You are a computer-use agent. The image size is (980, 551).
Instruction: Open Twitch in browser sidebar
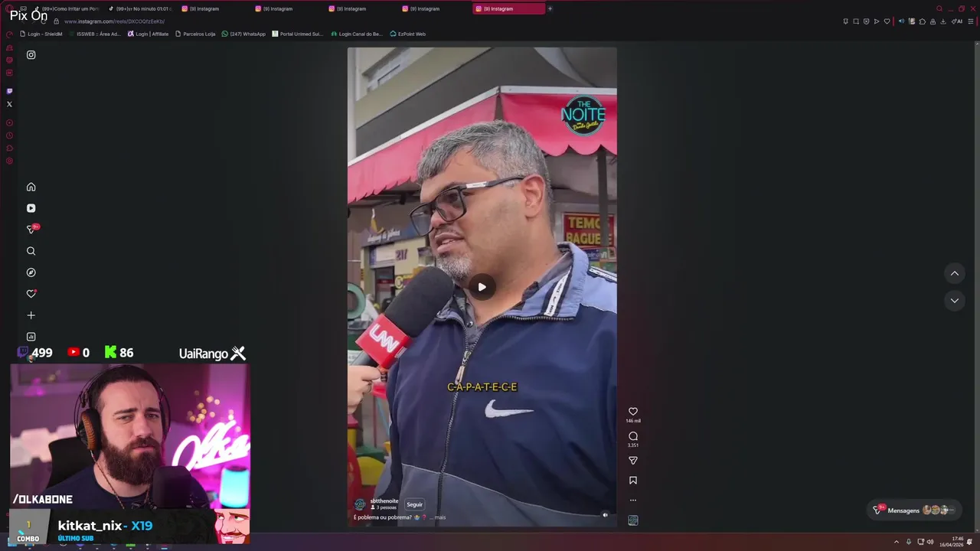coord(9,91)
